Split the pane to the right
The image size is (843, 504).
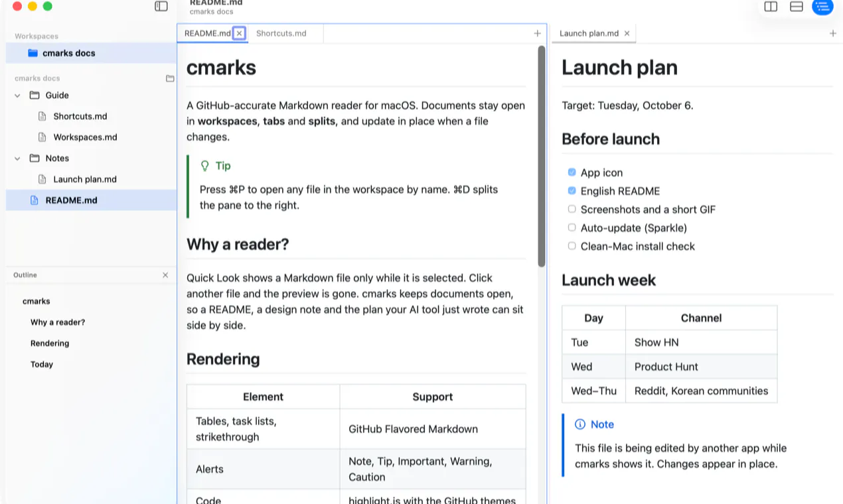click(x=771, y=7)
